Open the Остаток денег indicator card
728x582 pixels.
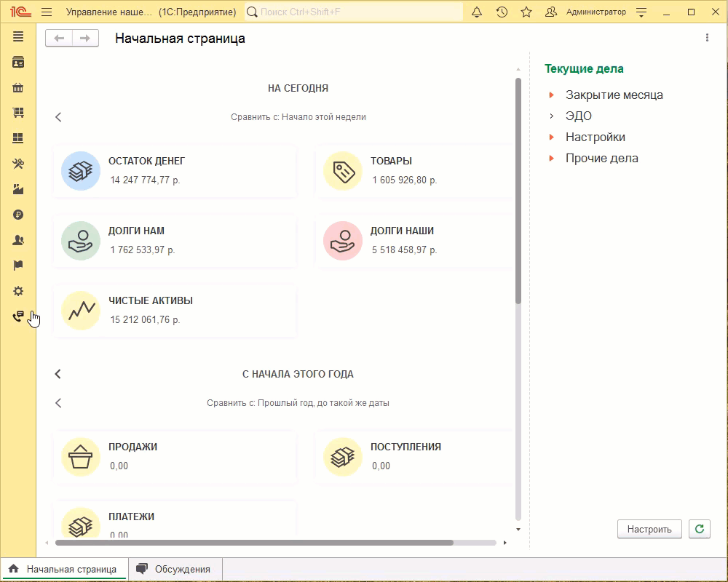(175, 171)
